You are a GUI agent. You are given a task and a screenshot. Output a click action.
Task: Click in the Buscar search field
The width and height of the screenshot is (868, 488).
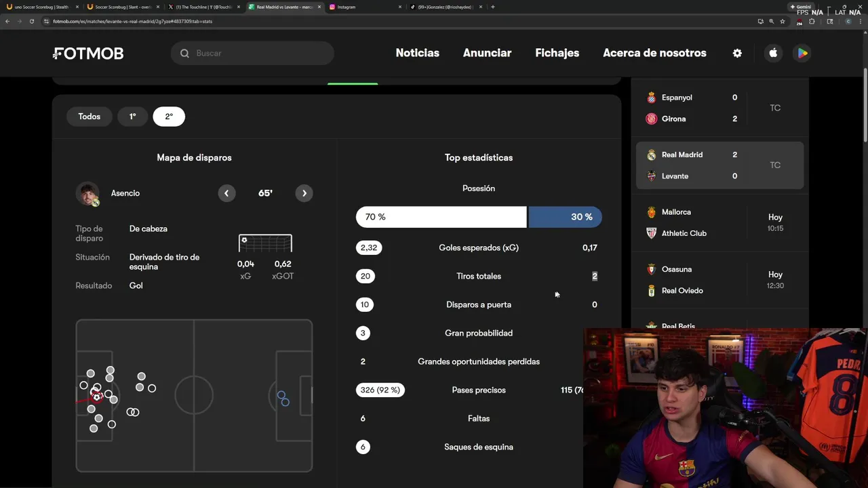[x=252, y=54]
